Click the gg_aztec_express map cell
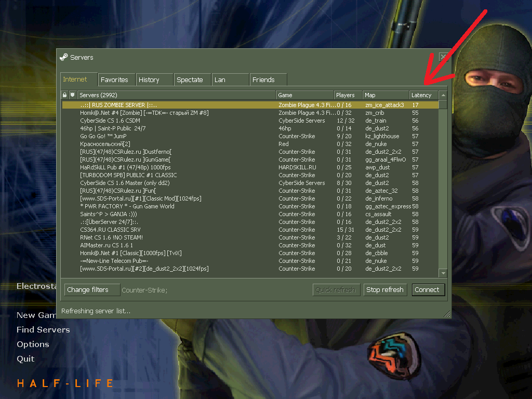Screen dimensions: 532x399 (x=388, y=206)
